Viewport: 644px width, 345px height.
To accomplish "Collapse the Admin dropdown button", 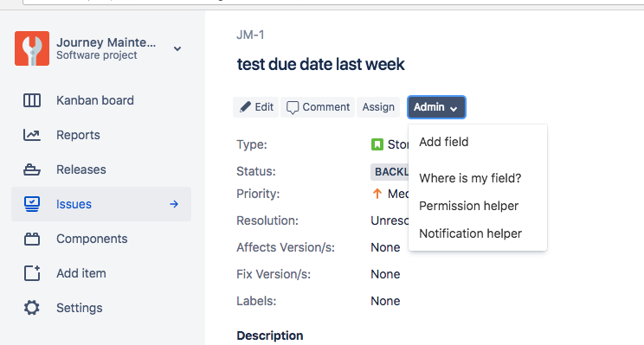I will (x=436, y=107).
